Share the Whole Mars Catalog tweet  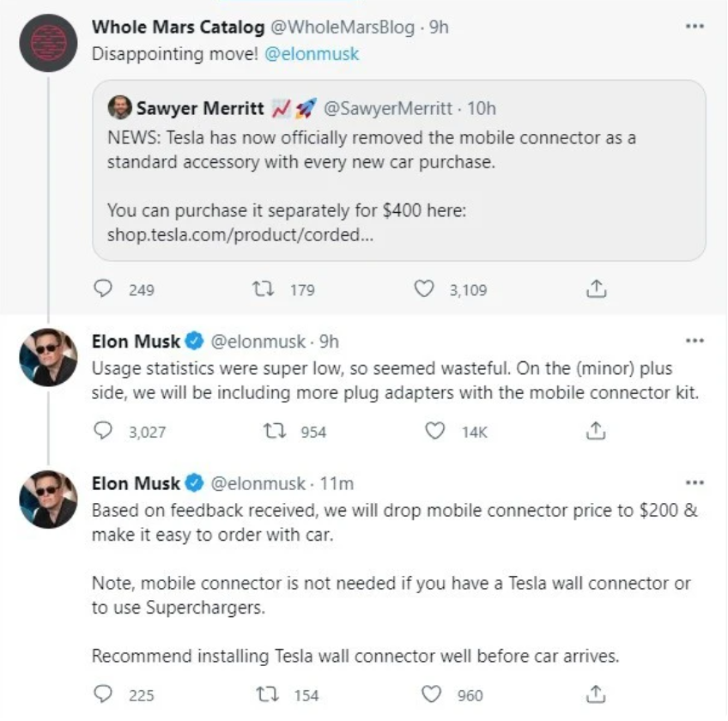[x=596, y=289]
